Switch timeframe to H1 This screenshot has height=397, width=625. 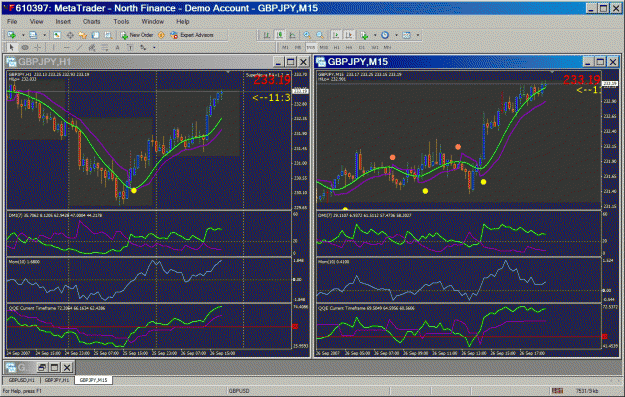pos(336,47)
